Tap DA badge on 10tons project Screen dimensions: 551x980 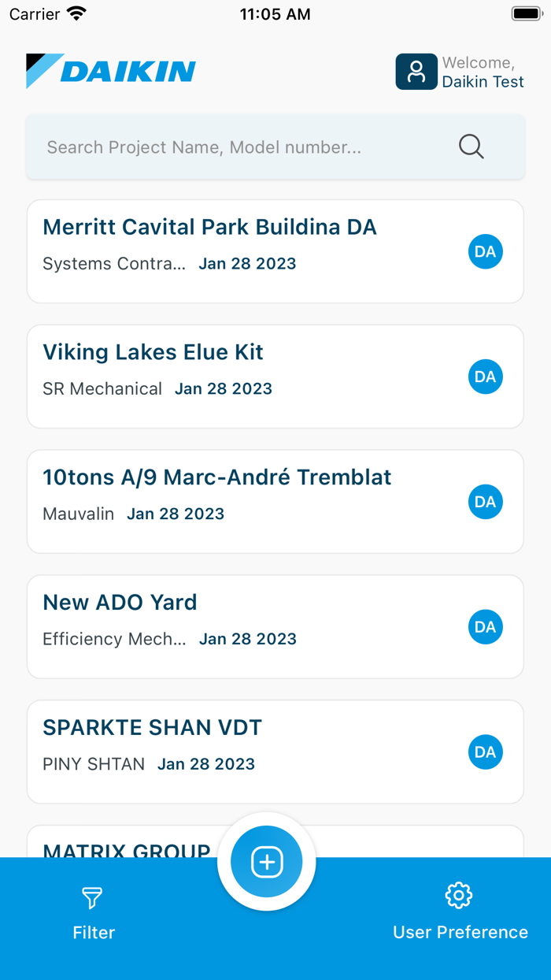click(486, 503)
